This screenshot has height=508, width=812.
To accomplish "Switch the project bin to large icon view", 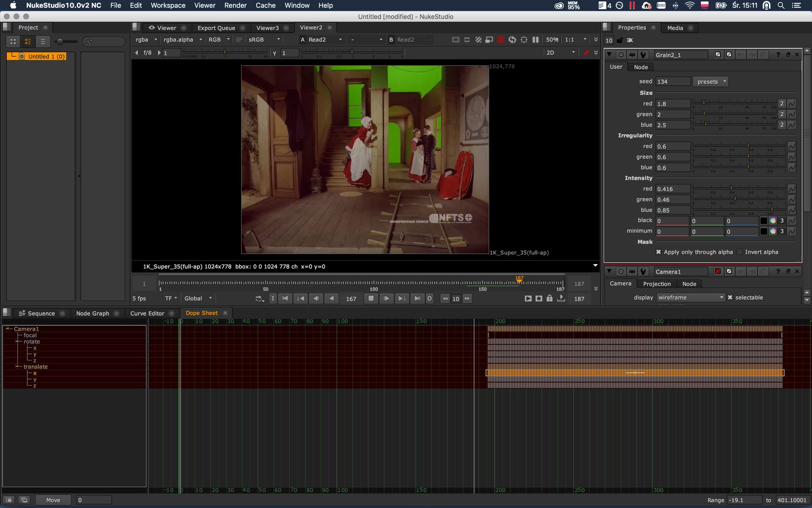I will 13,42.
